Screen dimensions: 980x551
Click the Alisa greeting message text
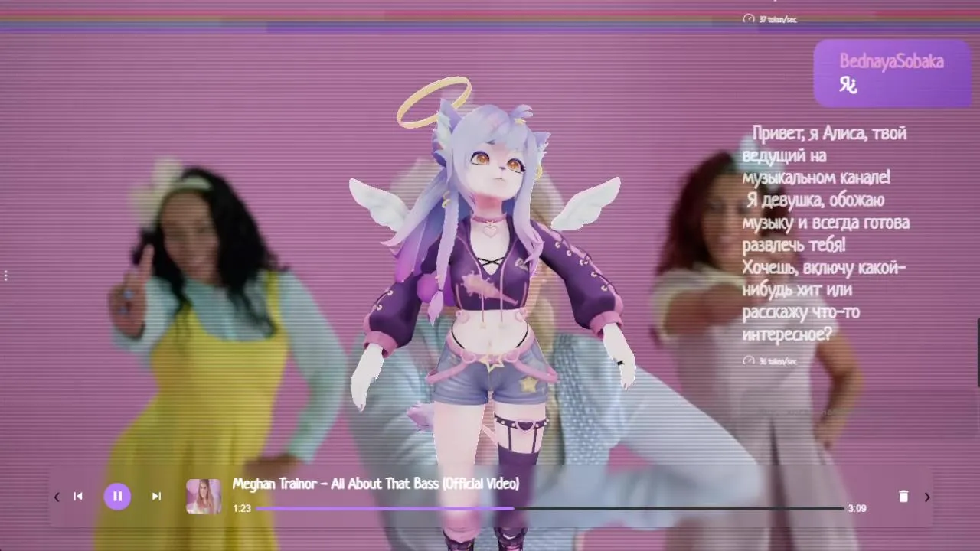(825, 234)
